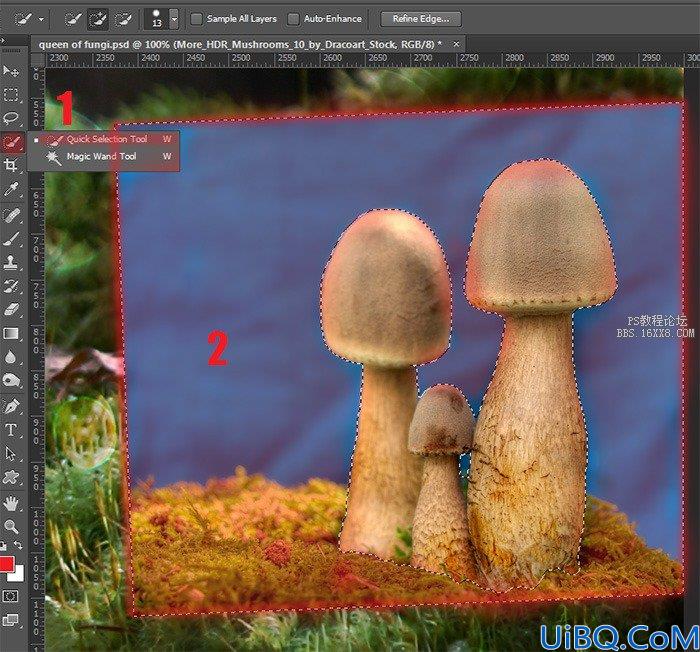This screenshot has height=652, width=700.
Task: Choose New Selection mode in options bar
Action: 73,19
